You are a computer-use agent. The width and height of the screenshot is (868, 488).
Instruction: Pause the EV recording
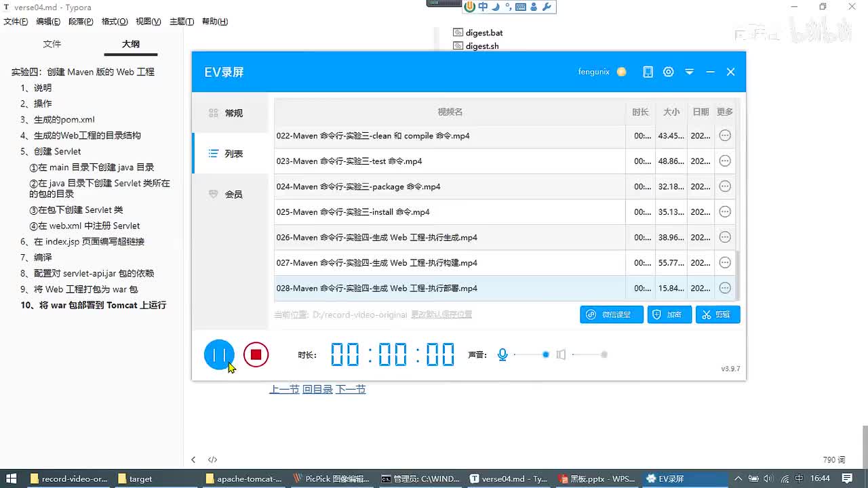pos(219,354)
